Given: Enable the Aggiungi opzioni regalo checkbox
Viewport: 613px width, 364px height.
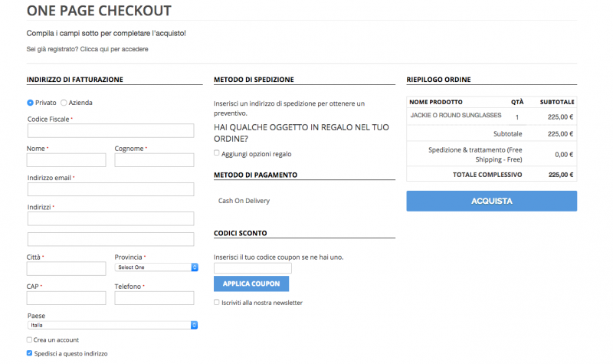Looking at the screenshot, I should [217, 152].
